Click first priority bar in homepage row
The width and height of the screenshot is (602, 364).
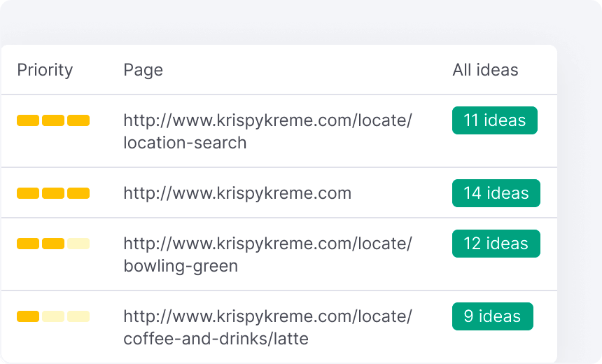pos(28,193)
